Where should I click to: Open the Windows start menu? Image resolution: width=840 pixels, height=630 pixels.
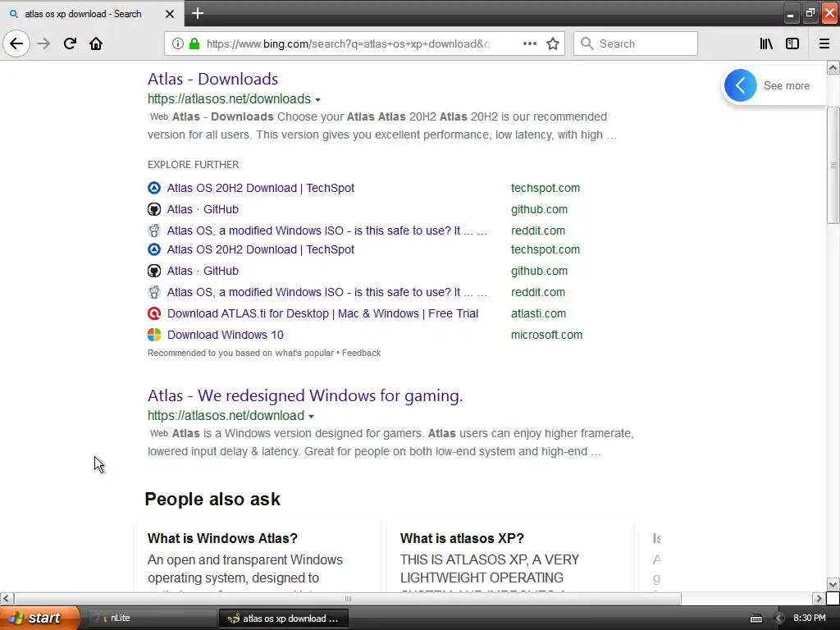point(39,618)
